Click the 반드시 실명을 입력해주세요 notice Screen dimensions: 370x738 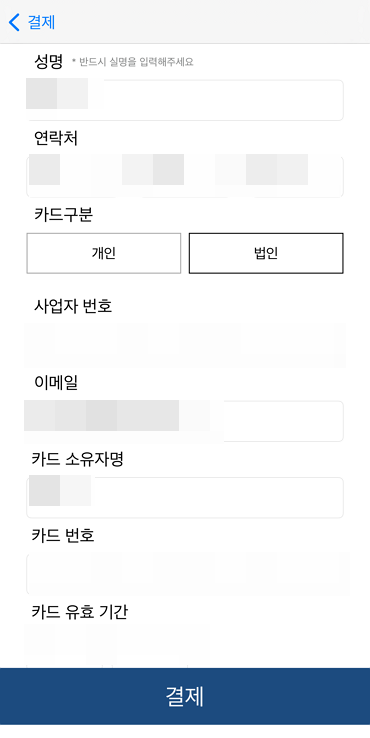pos(133,62)
